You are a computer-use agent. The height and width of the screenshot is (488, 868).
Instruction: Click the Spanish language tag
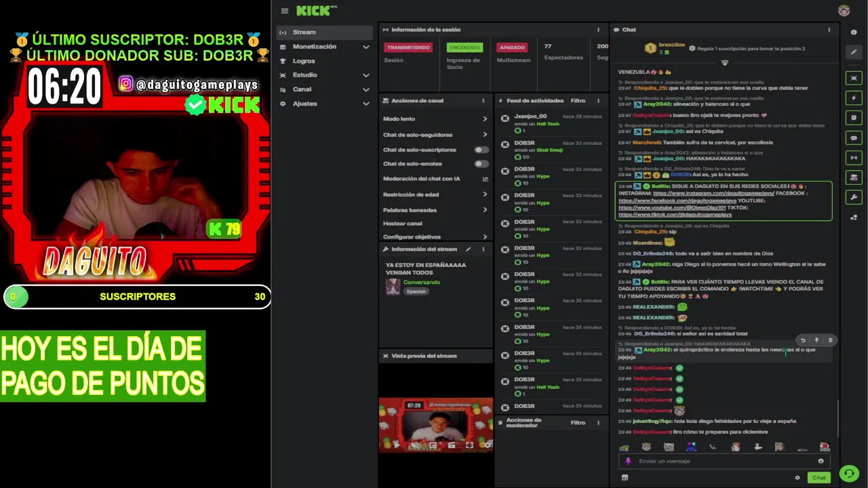point(416,291)
